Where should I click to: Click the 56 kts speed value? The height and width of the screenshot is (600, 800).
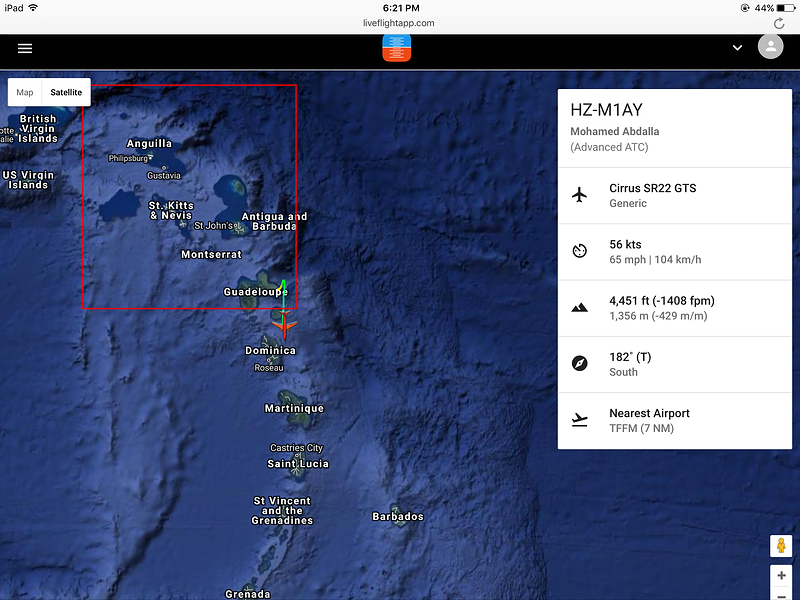click(625, 244)
